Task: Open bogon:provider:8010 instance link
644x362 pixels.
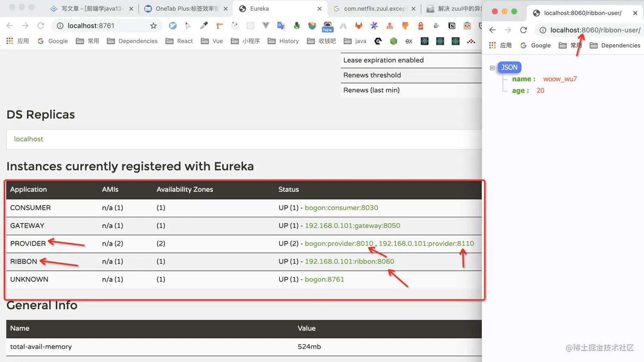Action: point(339,244)
